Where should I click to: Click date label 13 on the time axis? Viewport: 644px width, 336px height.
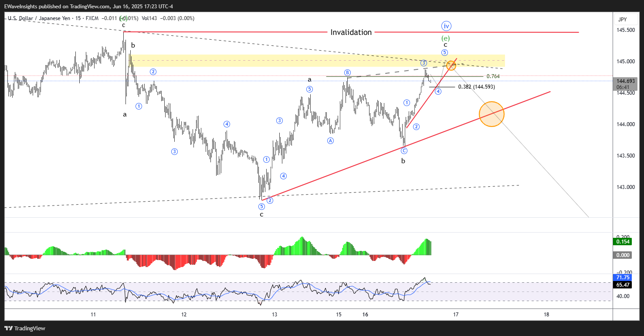pyautogui.click(x=274, y=315)
